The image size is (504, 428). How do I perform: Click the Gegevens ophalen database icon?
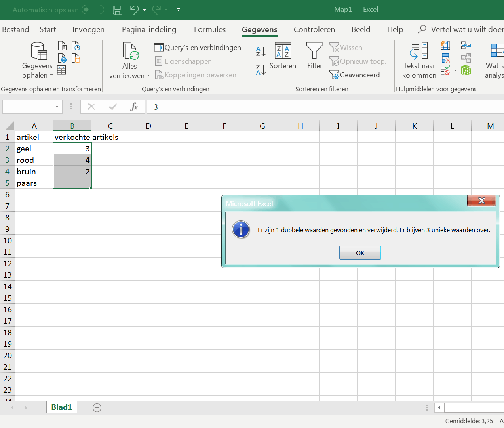[39, 51]
